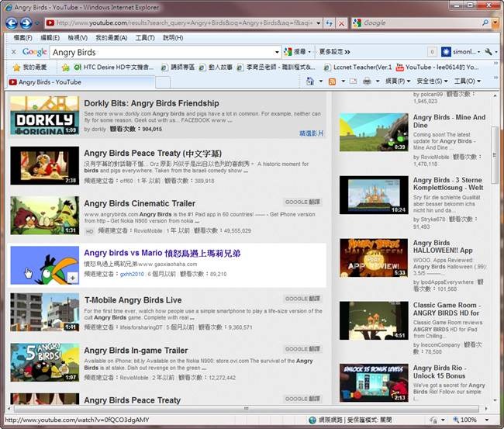Open the zoom level dropdown arrow beside 100%
This screenshot has height=429, width=504.
[x=487, y=420]
